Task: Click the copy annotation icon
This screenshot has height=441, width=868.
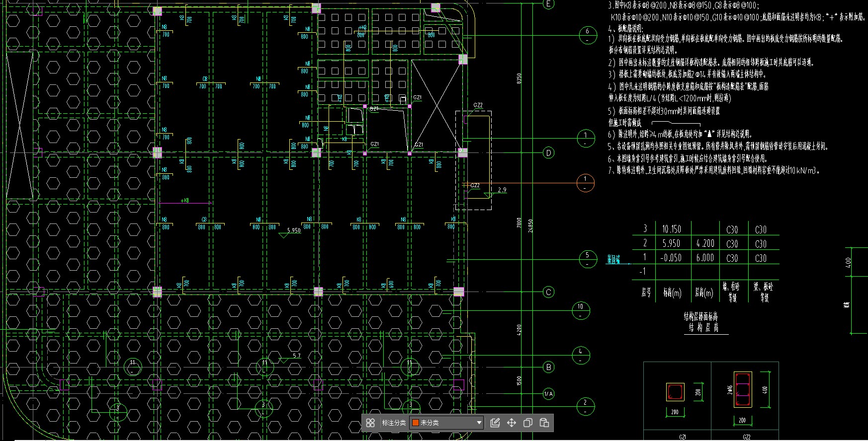Action: 528,423
